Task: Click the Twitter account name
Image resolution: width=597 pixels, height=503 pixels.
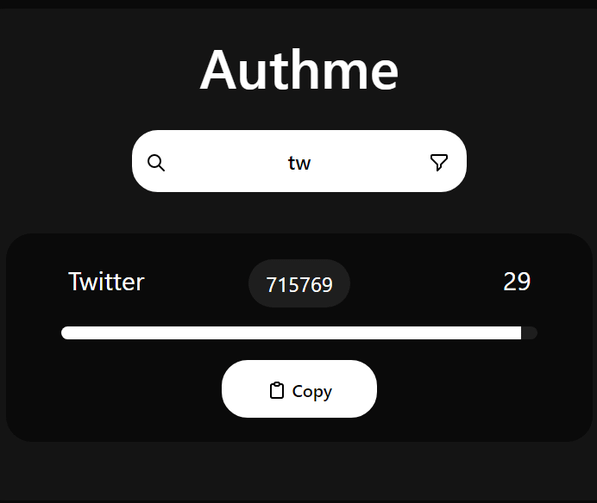Action: 106,282
